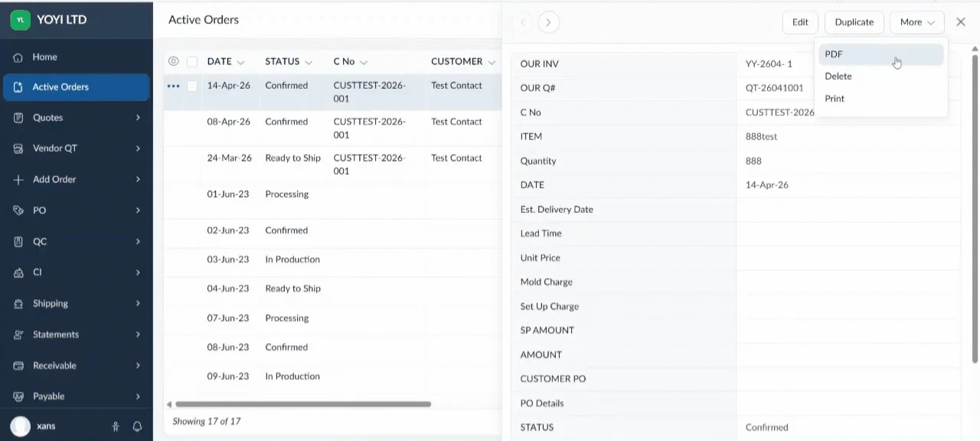
Task: Go to the previous record arrow
Action: tap(524, 22)
